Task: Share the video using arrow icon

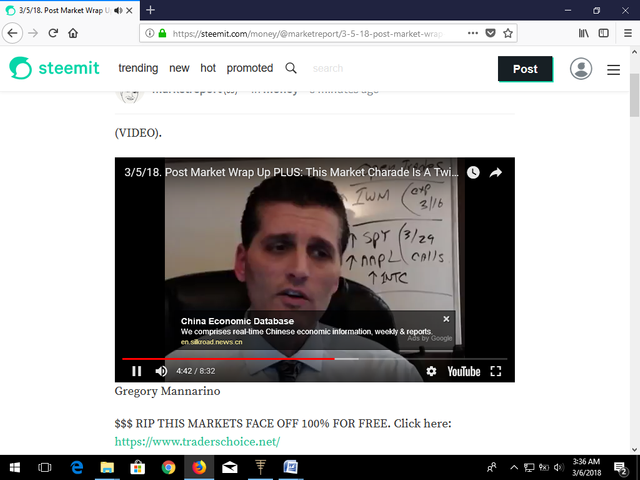Action: point(496,172)
